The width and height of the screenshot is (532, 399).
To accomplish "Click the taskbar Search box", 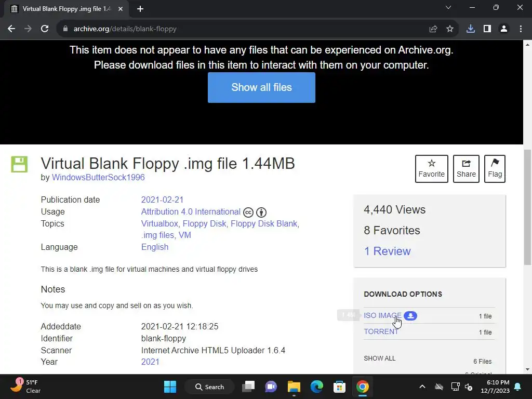I will 209,387.
